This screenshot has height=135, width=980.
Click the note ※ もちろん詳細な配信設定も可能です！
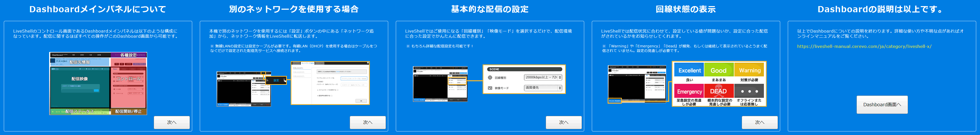click(440, 46)
